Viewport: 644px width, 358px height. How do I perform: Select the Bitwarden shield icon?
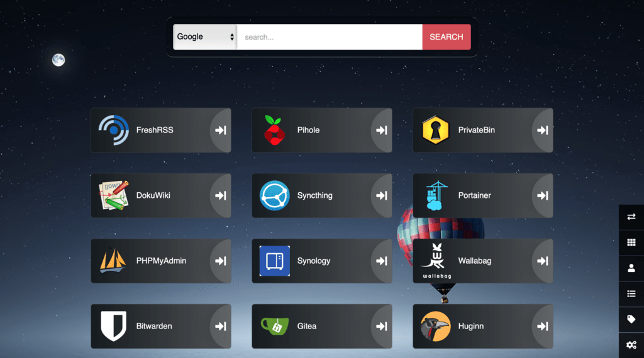pyautogui.click(x=114, y=326)
